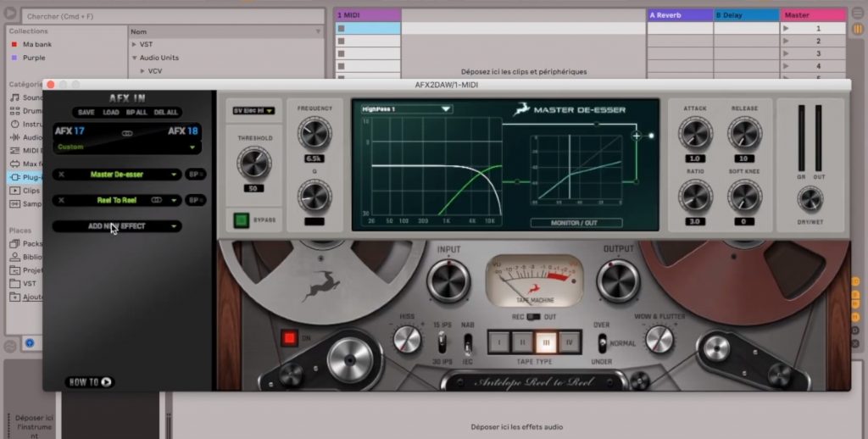Flip the NAB / IEC equalization switch
The image size is (868, 439).
point(468,344)
